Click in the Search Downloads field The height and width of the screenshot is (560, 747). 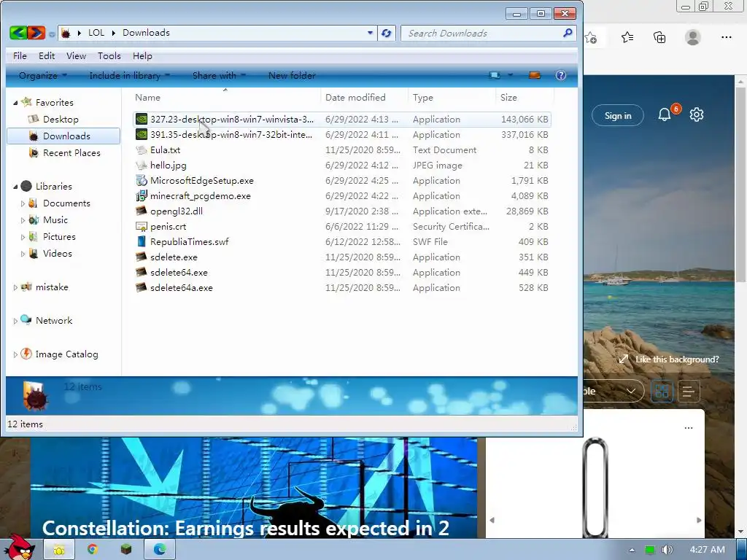point(481,33)
